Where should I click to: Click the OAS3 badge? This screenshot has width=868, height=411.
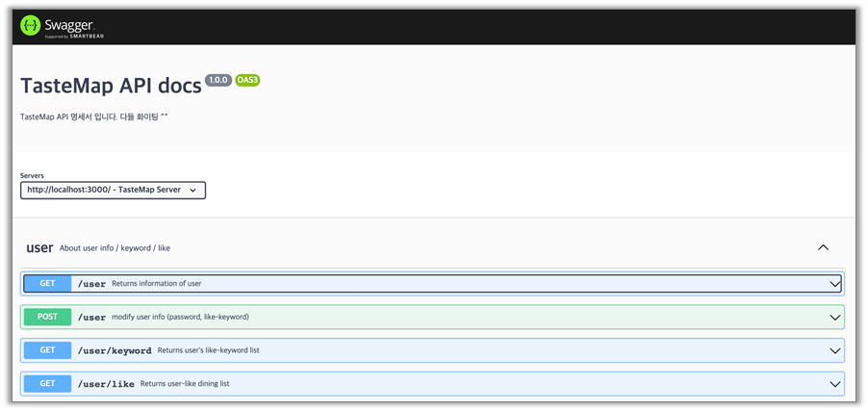click(247, 80)
